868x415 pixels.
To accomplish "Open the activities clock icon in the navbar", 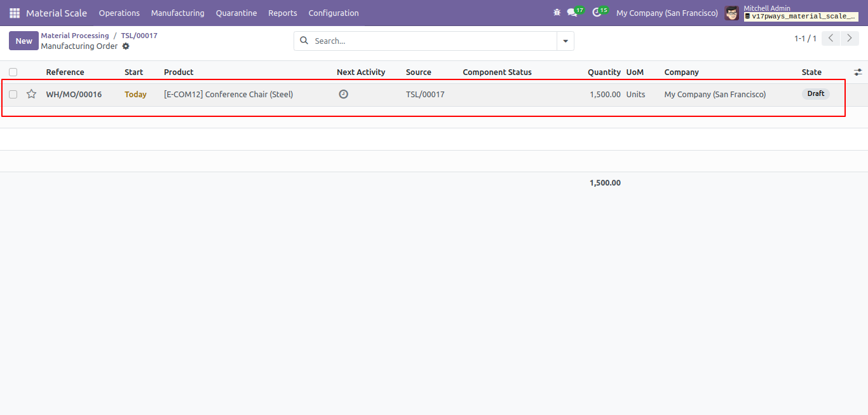I will pos(597,13).
